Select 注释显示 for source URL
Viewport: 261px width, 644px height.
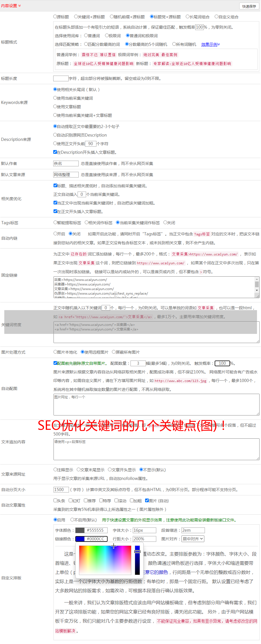coord(56,470)
